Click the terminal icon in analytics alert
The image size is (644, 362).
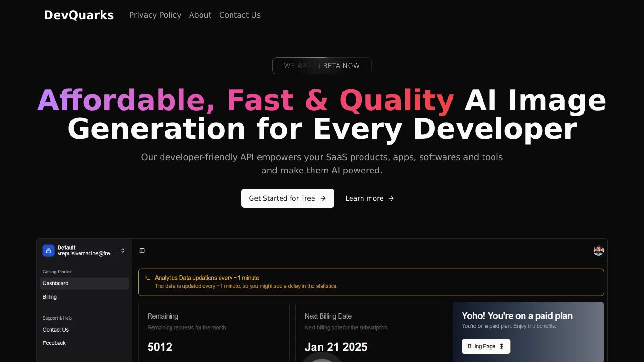[147, 278]
